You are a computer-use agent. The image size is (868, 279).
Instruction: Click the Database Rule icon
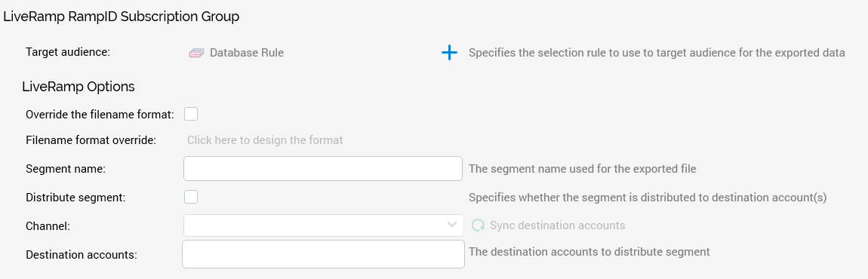coord(196,53)
